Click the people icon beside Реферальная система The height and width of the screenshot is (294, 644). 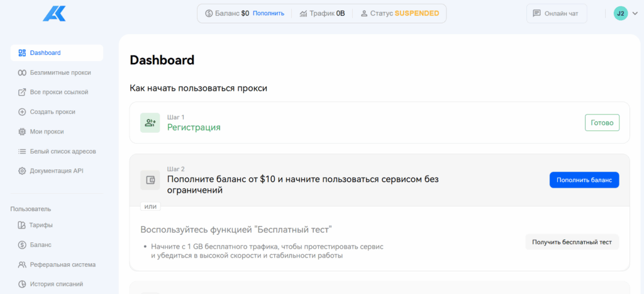(x=22, y=264)
